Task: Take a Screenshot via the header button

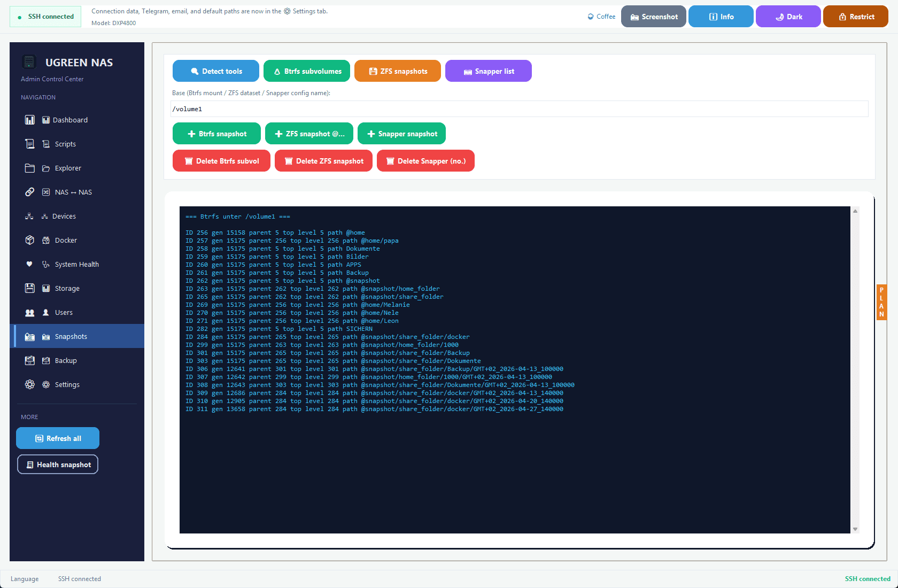Action: 654,17
